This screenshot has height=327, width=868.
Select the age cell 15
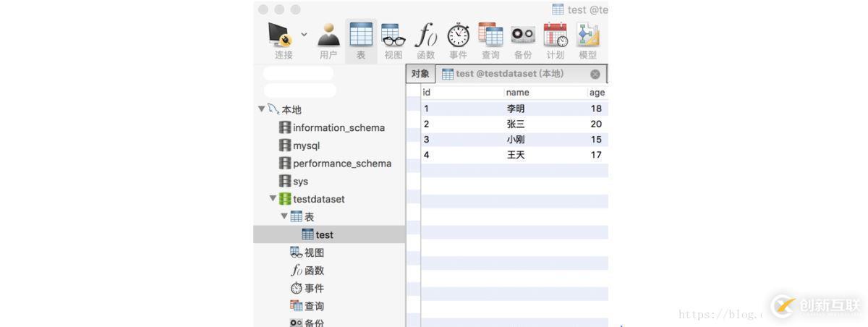click(x=597, y=140)
